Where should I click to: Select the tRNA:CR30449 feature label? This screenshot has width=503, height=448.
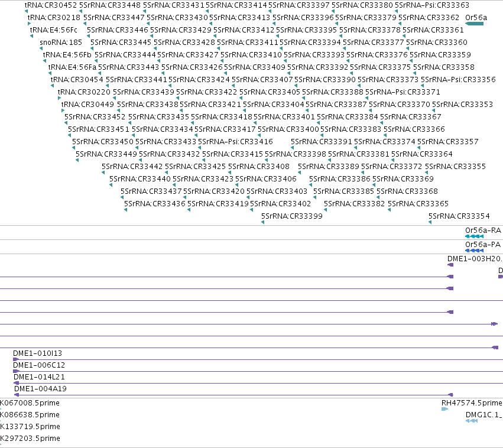tap(87, 104)
